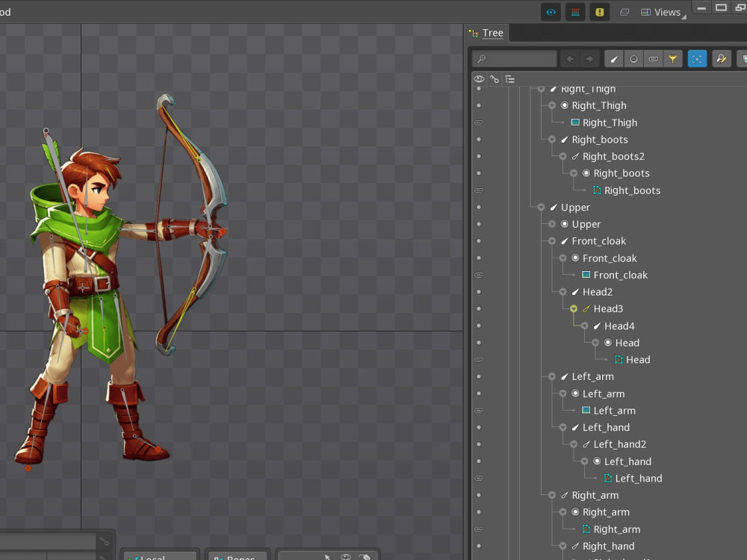This screenshot has height=560, width=747.
Task: Toggle visibility dot for Head4 row
Action: (x=479, y=326)
